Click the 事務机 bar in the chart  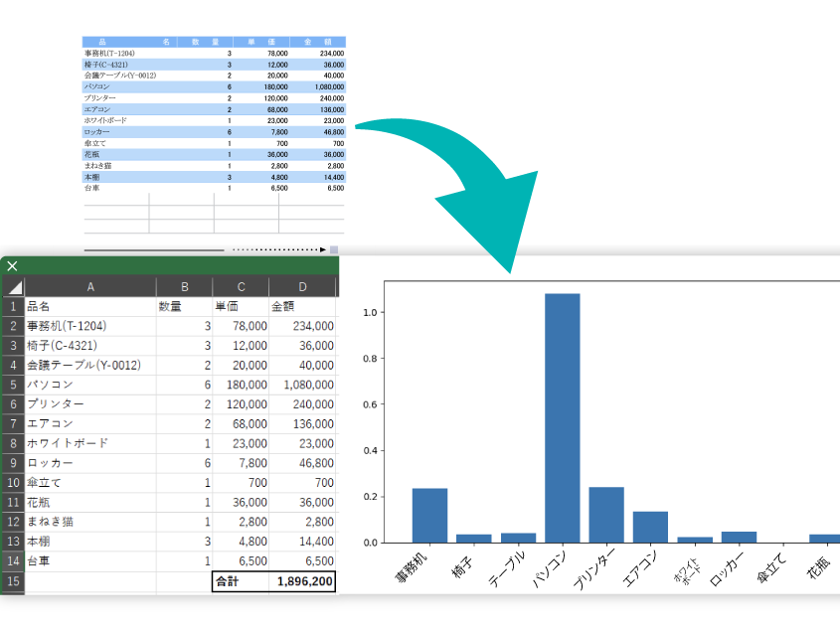[429, 516]
